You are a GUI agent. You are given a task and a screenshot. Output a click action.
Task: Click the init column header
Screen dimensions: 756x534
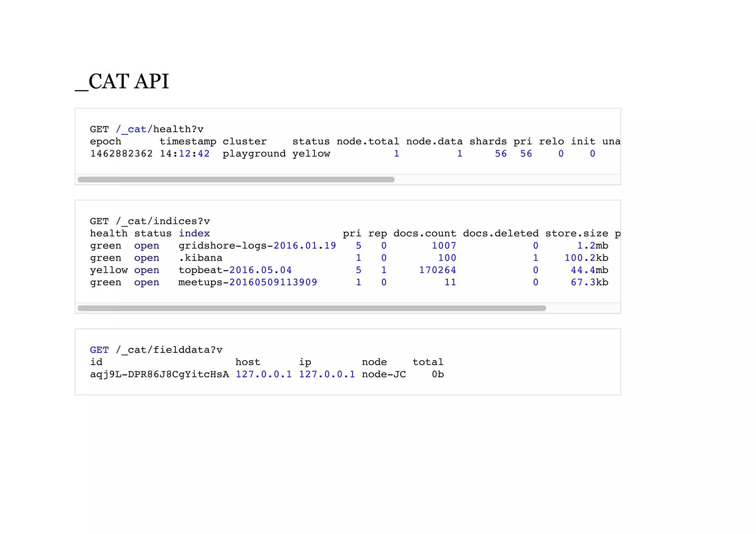click(x=583, y=141)
